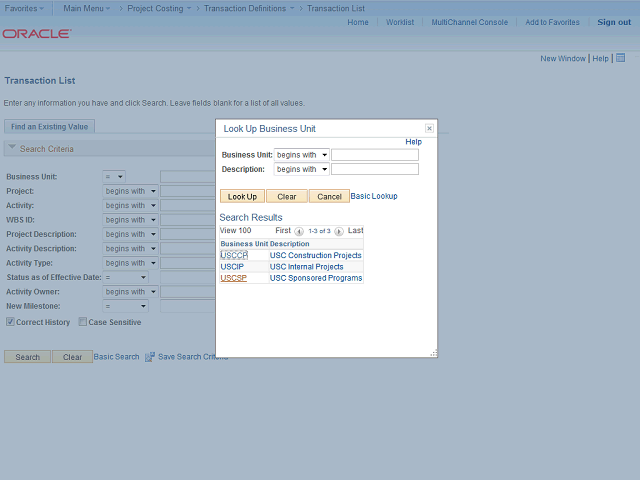Select the Find an Existing Value tab

pyautogui.click(x=49, y=127)
